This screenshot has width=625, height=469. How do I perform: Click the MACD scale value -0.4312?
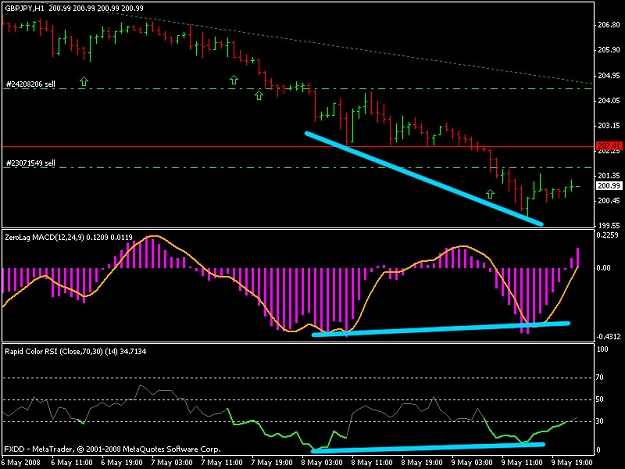point(609,337)
